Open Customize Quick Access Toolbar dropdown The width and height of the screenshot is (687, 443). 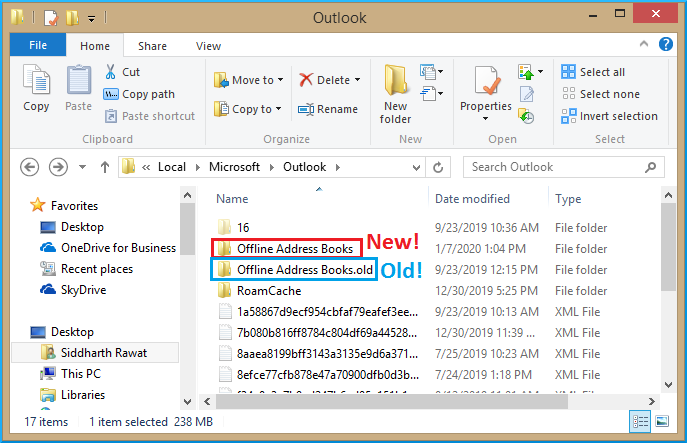point(91,18)
